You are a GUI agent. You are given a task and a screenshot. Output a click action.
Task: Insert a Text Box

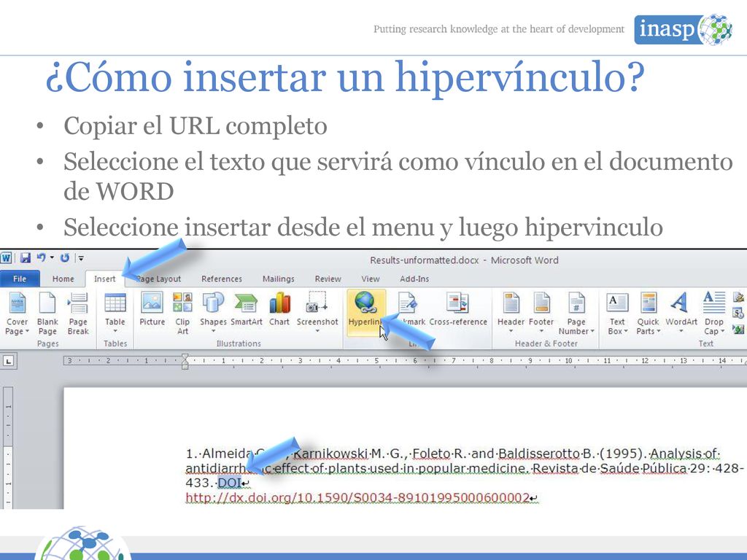[617, 314]
